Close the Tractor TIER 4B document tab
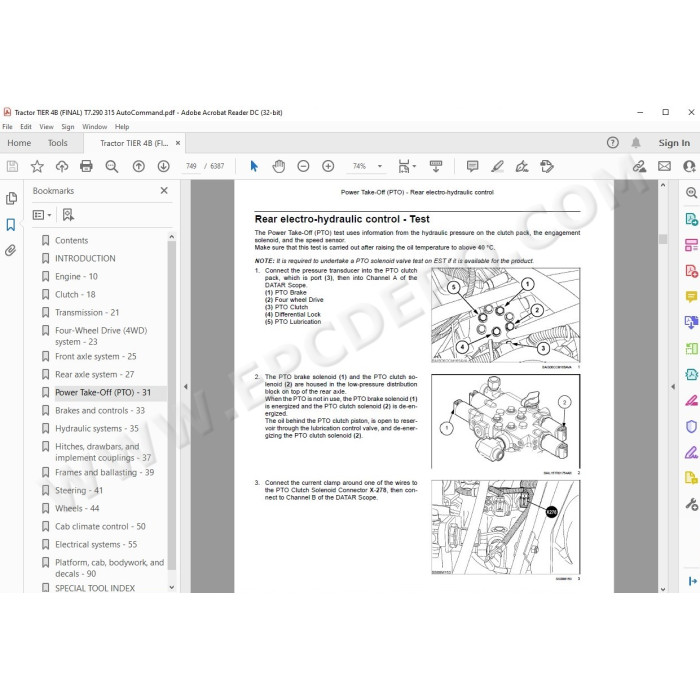The width and height of the screenshot is (700, 700). (178, 143)
